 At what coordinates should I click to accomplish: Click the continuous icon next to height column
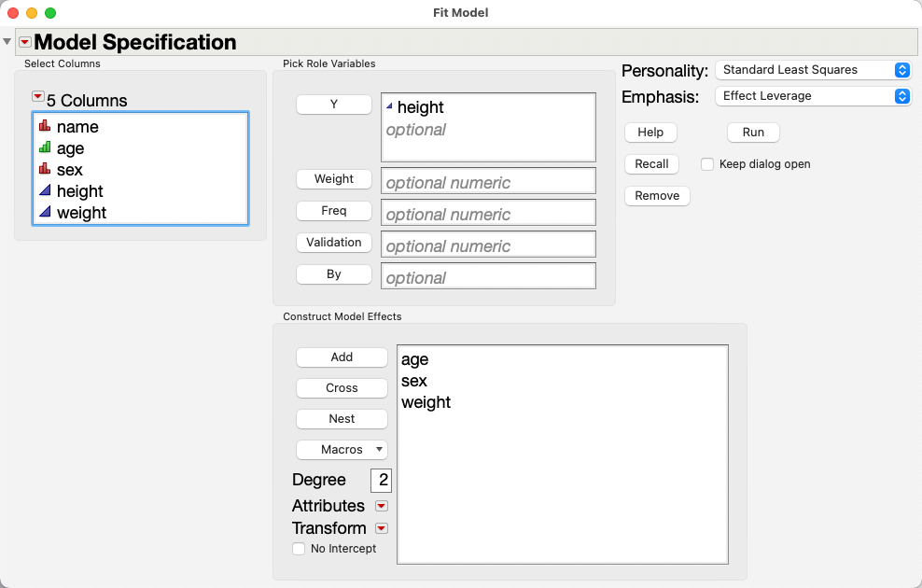pyautogui.click(x=44, y=190)
